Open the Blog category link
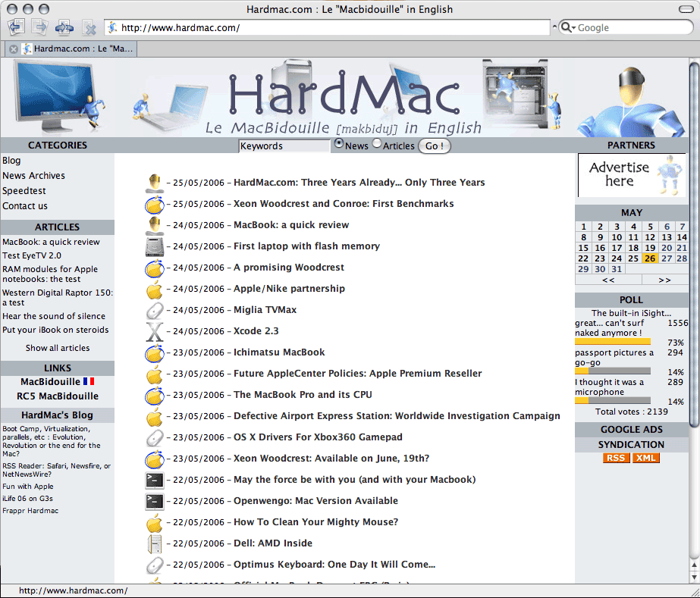Screen dimensions: 700x598 point(11,161)
